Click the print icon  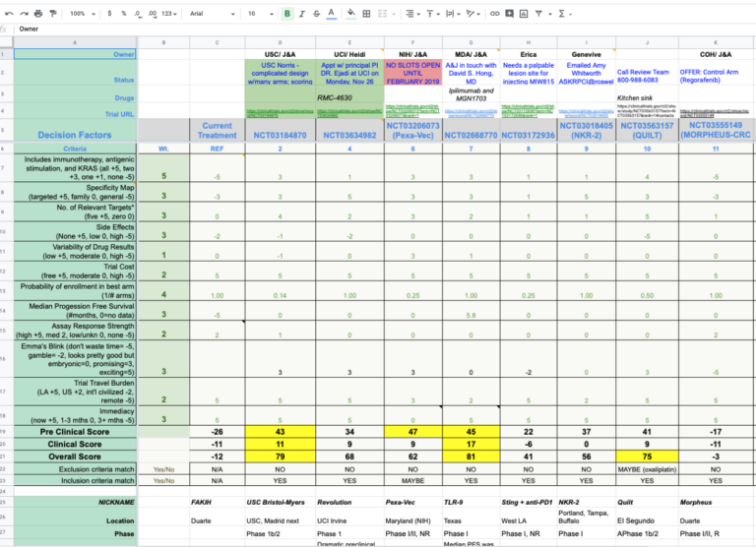(x=37, y=14)
